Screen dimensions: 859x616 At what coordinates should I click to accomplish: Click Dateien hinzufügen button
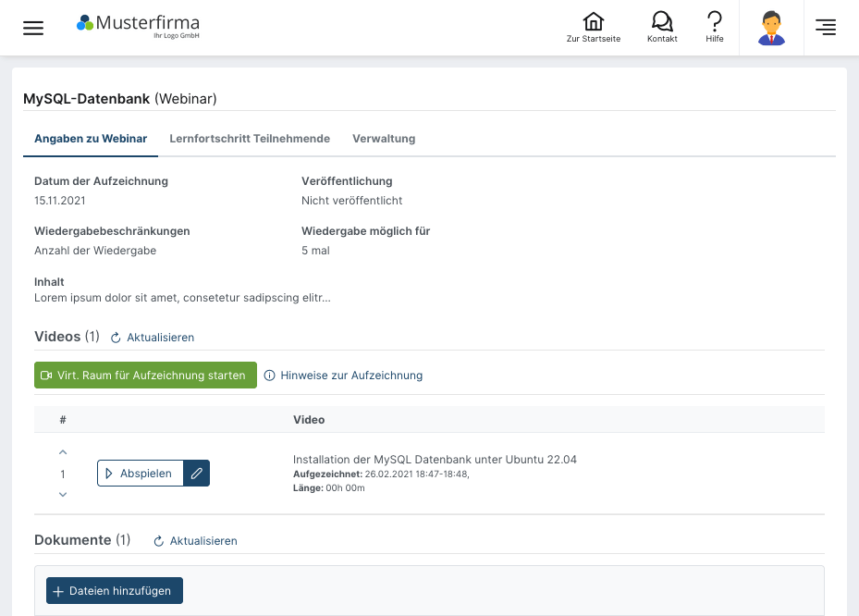tap(115, 591)
